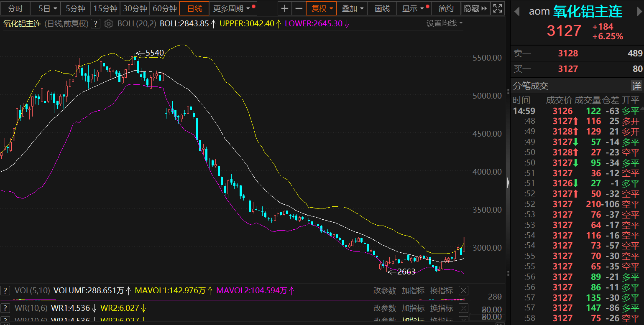Click the plus zoom-in chart icon
The image size is (644, 325).
point(285,8)
